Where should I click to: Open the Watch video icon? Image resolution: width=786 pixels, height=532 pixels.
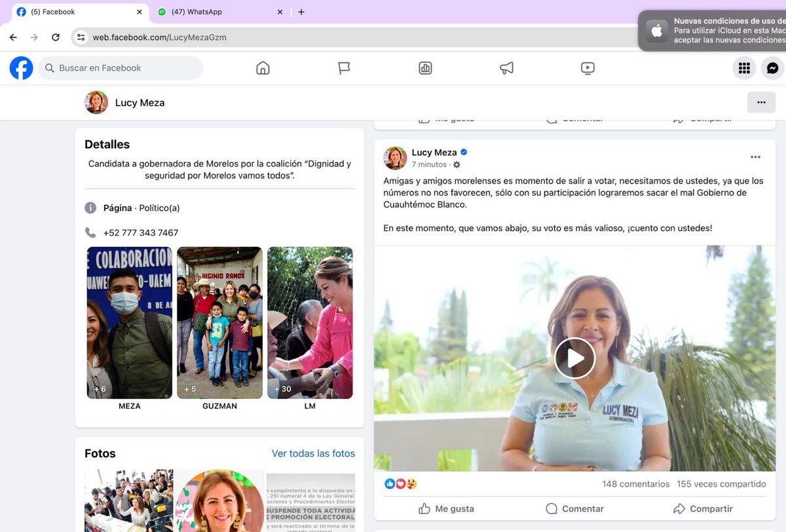point(588,68)
